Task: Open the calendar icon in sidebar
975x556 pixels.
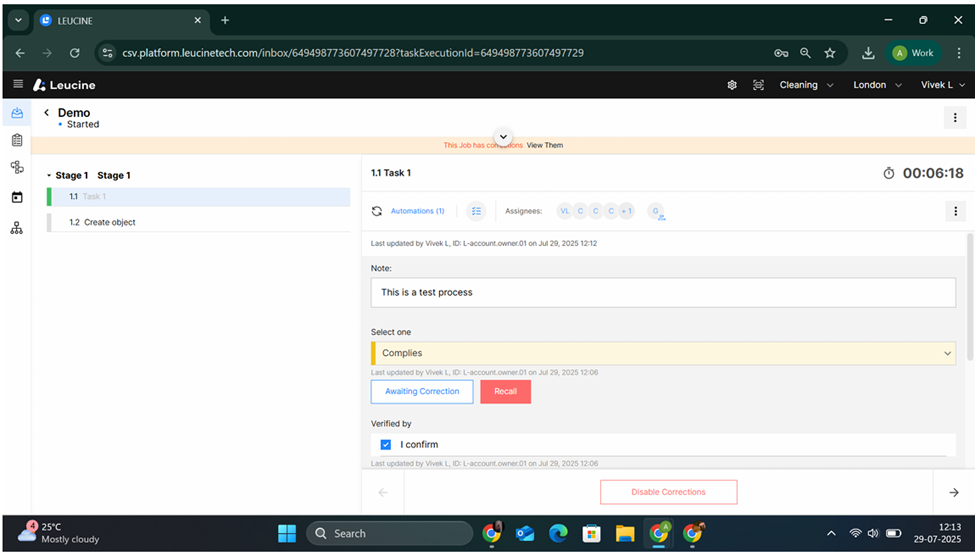Action: [17, 198]
